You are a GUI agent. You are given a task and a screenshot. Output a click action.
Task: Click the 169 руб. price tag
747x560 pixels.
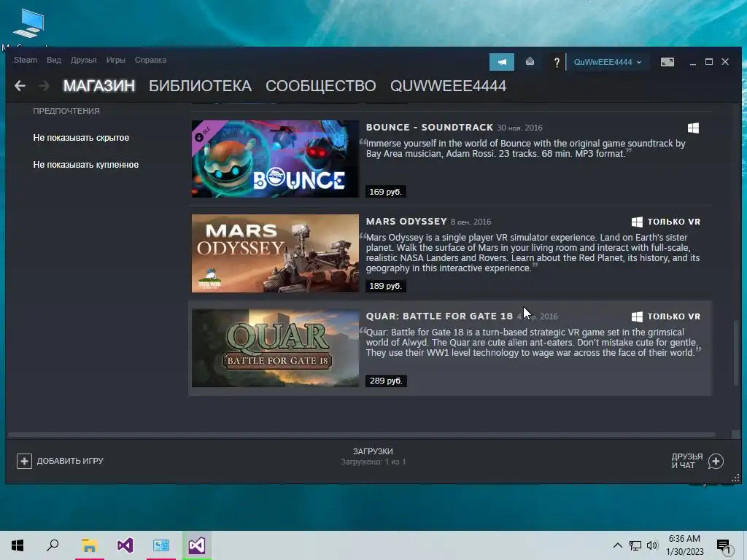click(x=385, y=192)
